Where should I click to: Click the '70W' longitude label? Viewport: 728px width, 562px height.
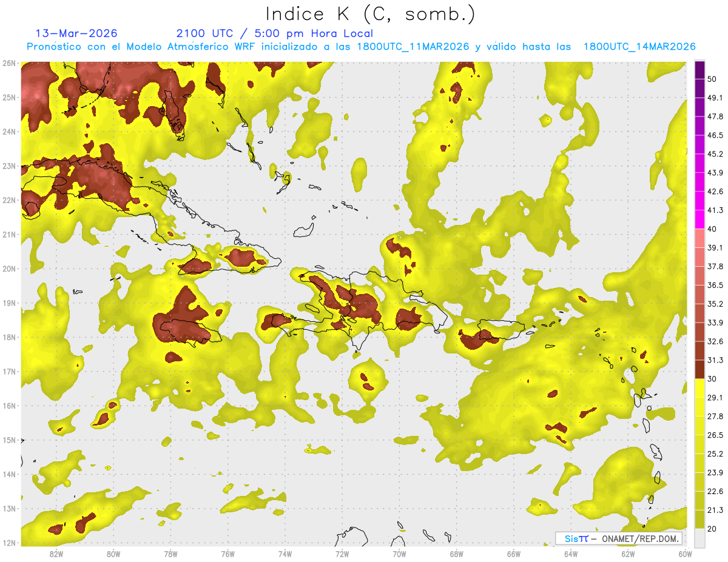(399, 554)
